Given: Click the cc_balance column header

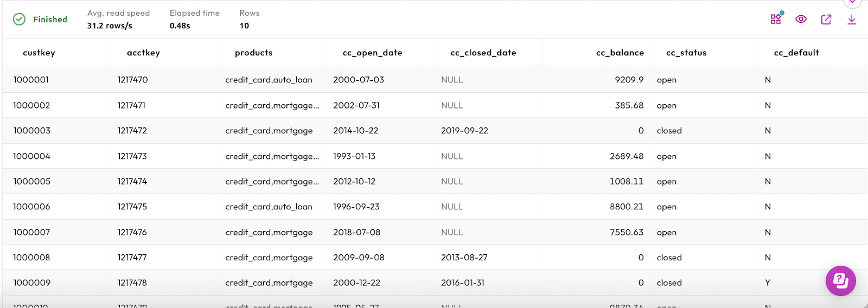Looking at the screenshot, I should click(620, 53).
